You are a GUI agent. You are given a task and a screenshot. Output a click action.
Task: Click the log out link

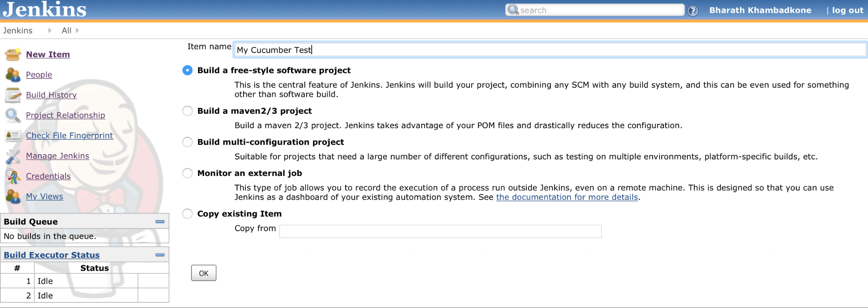tap(848, 10)
